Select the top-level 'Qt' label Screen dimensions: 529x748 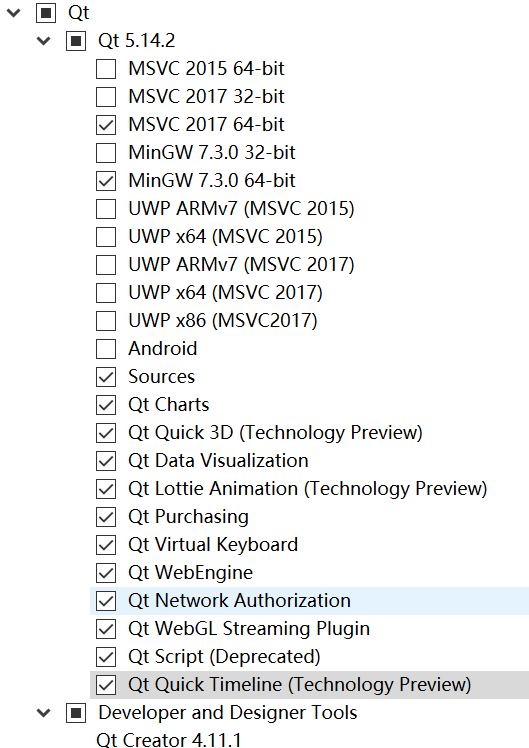(x=79, y=13)
